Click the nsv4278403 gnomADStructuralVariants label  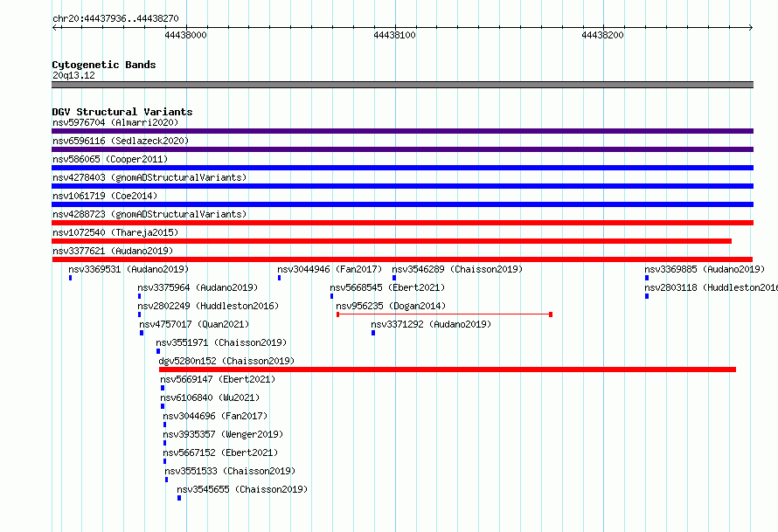coord(149,177)
